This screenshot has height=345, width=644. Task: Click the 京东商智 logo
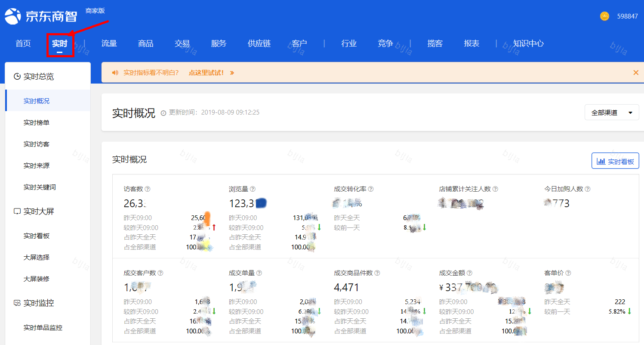tap(40, 16)
